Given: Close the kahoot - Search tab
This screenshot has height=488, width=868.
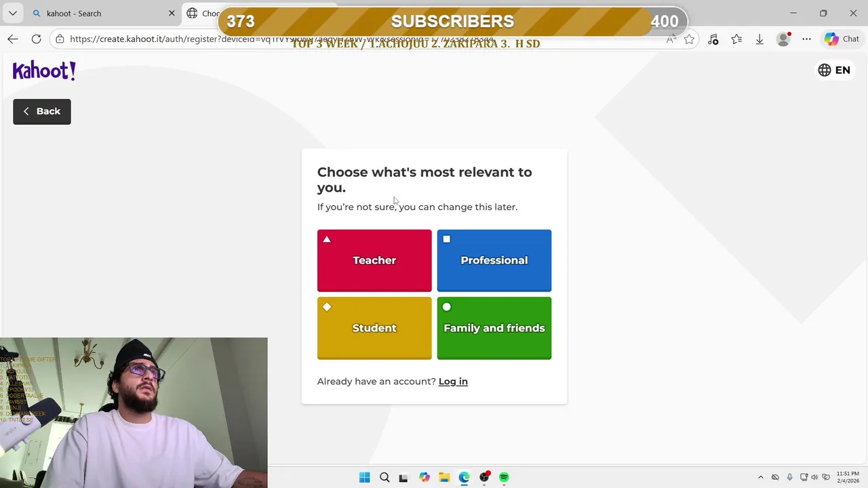Looking at the screenshot, I should pos(172,13).
